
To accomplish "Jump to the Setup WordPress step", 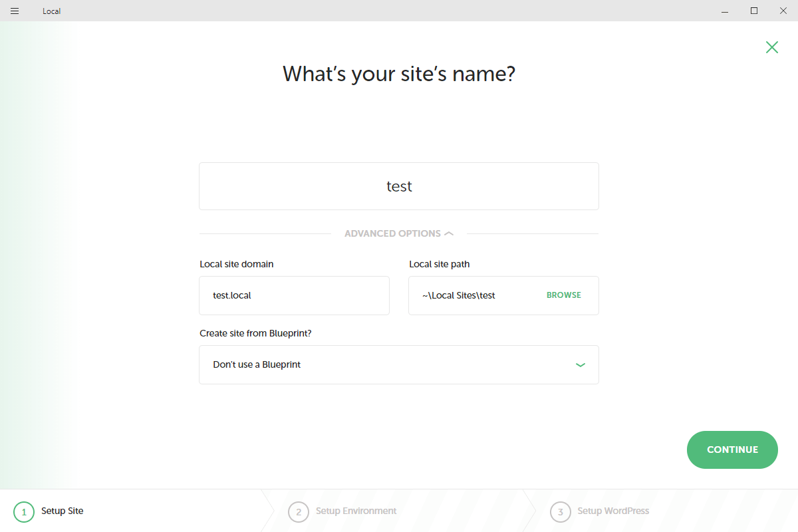I will 613,511.
